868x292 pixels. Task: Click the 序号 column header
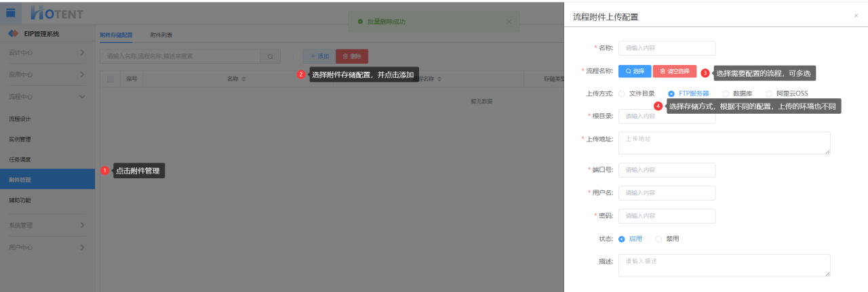point(132,79)
